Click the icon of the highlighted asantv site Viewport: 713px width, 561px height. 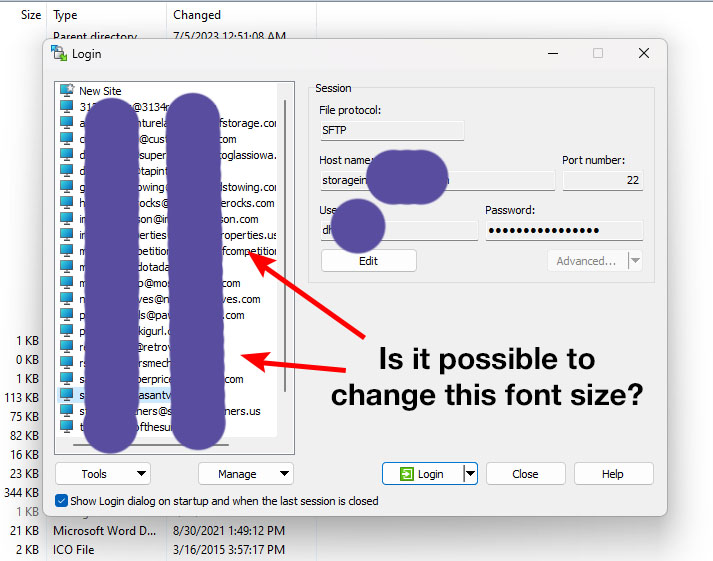pyautogui.click(x=67, y=395)
